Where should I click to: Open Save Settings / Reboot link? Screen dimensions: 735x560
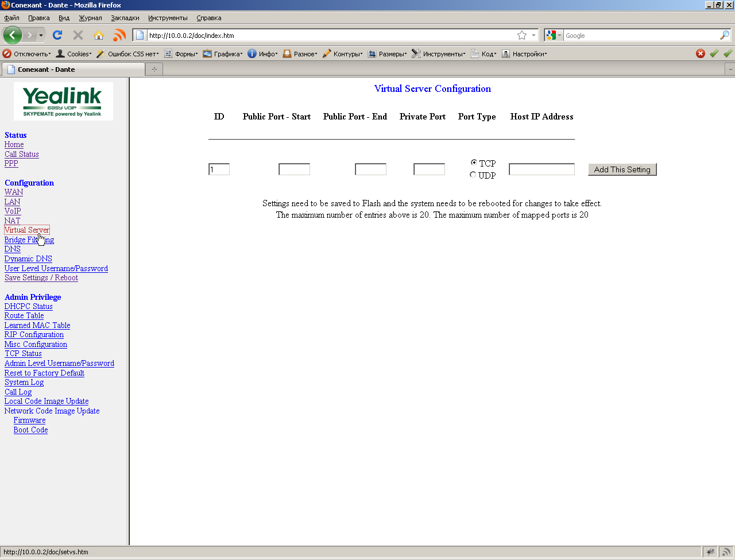[x=41, y=277]
